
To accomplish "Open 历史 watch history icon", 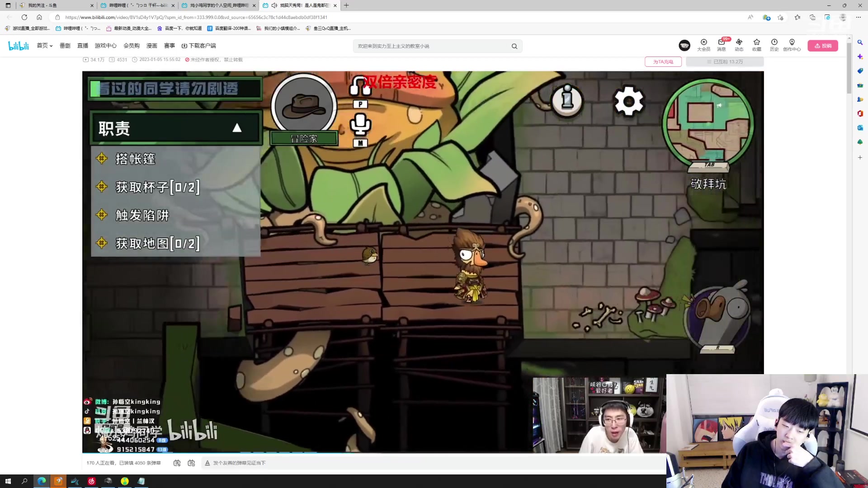I will [x=774, y=45].
